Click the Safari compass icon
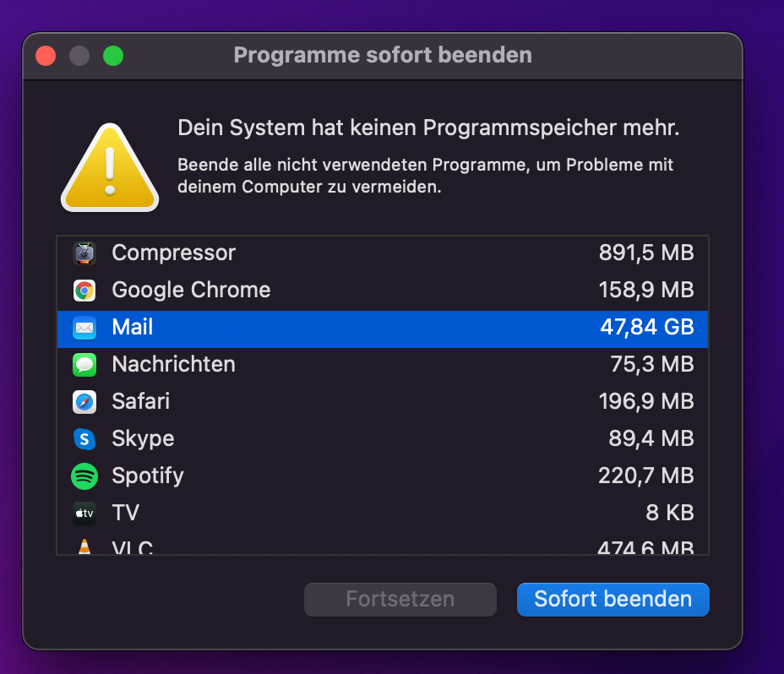 point(84,402)
